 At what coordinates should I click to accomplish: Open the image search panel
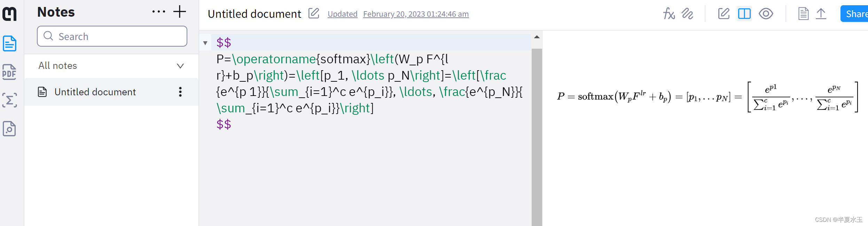pos(9,129)
